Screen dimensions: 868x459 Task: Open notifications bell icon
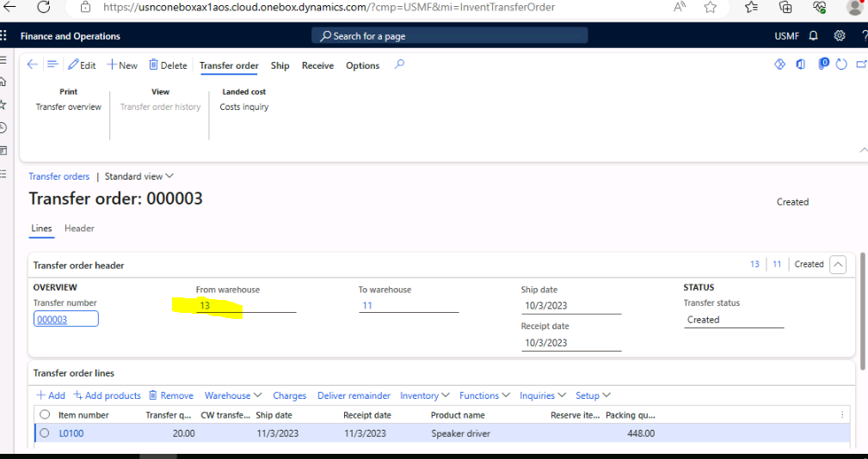pyautogui.click(x=813, y=36)
